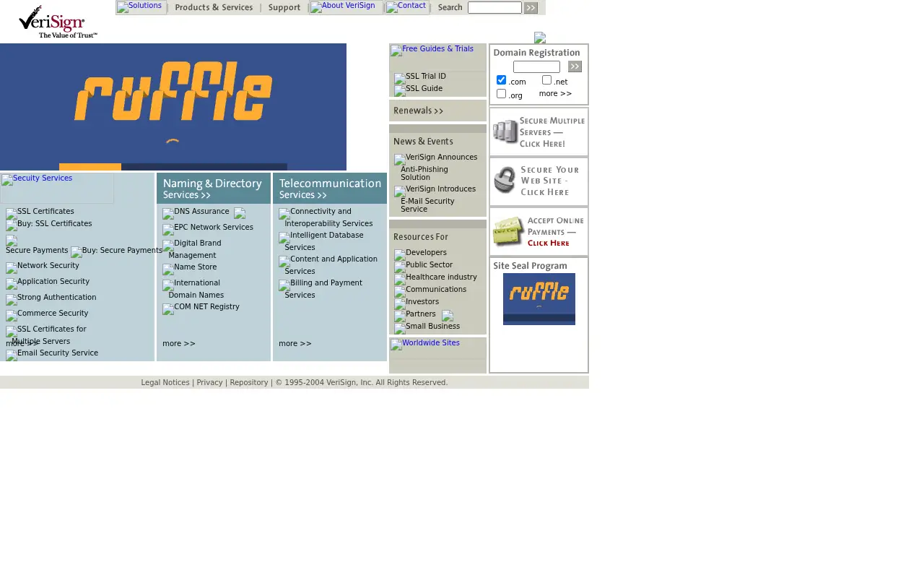Image resolution: width=924 pixels, height=578 pixels.
Task: Open the SSL Certificates link
Action: (45, 212)
